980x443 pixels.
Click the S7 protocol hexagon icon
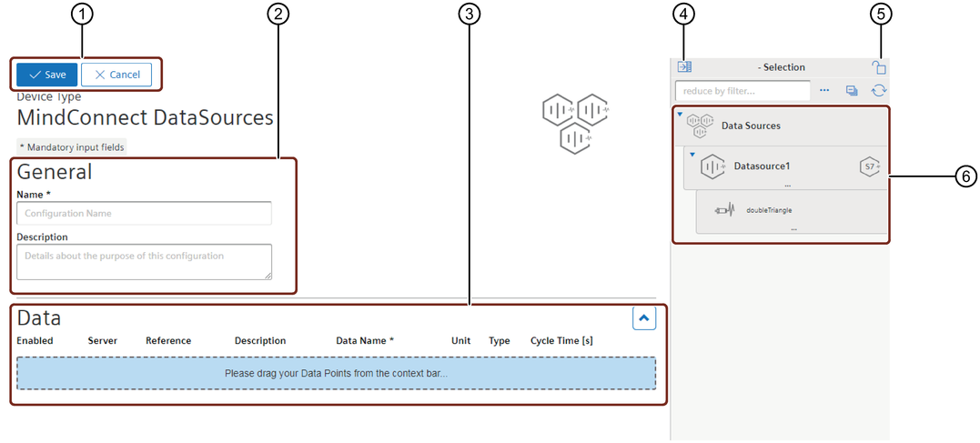point(870,166)
